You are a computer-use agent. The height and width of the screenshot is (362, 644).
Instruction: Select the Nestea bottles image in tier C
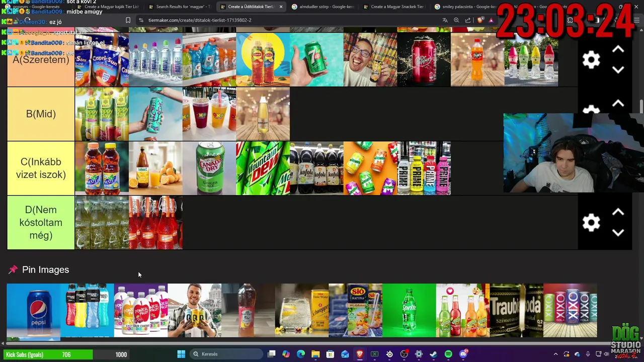pyautogui.click(x=102, y=168)
